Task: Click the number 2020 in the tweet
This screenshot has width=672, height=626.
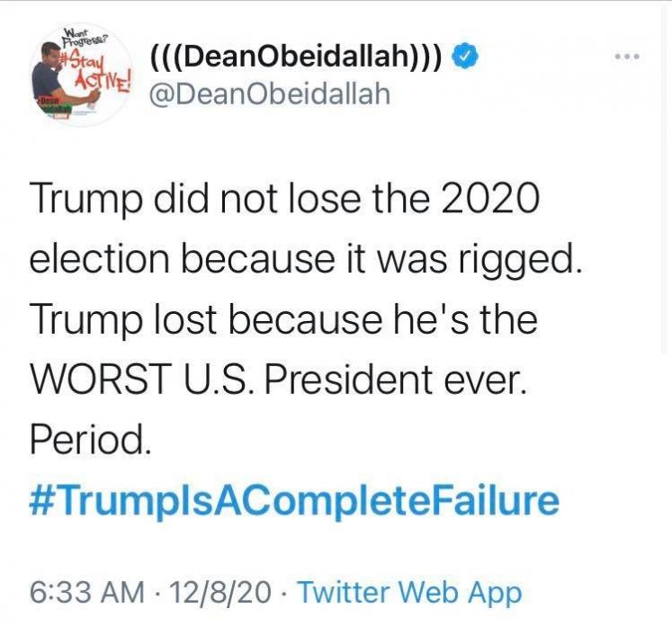Action: [490, 197]
